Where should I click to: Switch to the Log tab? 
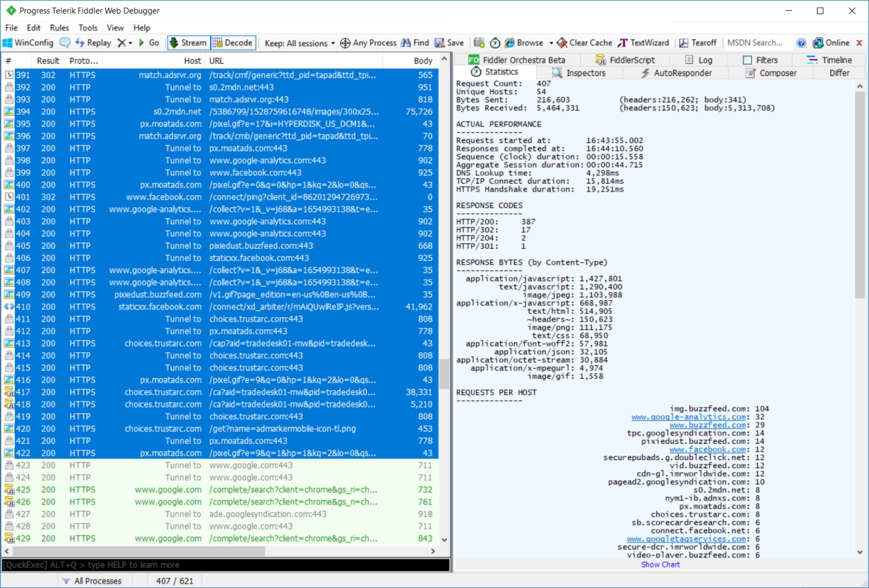click(x=699, y=60)
